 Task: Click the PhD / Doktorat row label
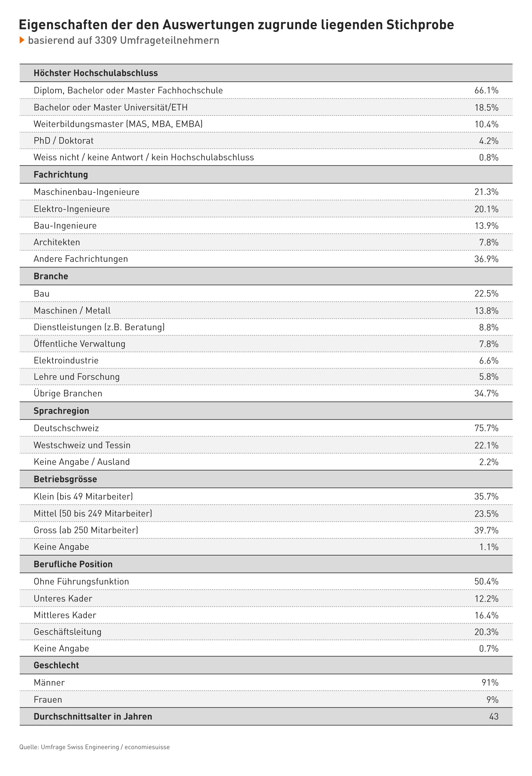point(63,140)
